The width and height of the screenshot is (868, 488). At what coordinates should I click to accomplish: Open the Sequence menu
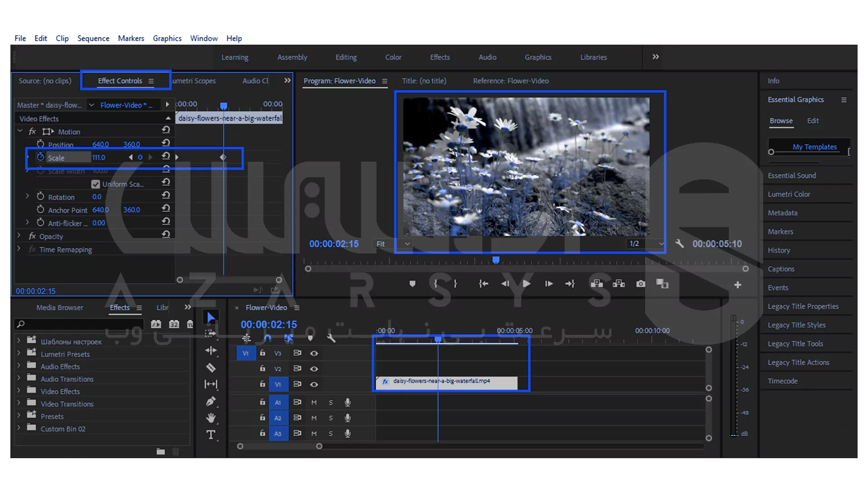93,38
